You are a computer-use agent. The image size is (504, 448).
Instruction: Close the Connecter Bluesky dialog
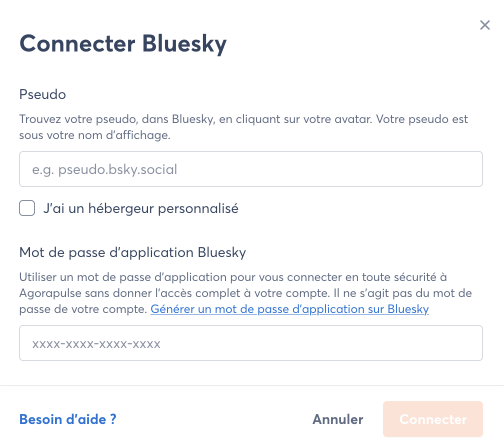click(484, 25)
